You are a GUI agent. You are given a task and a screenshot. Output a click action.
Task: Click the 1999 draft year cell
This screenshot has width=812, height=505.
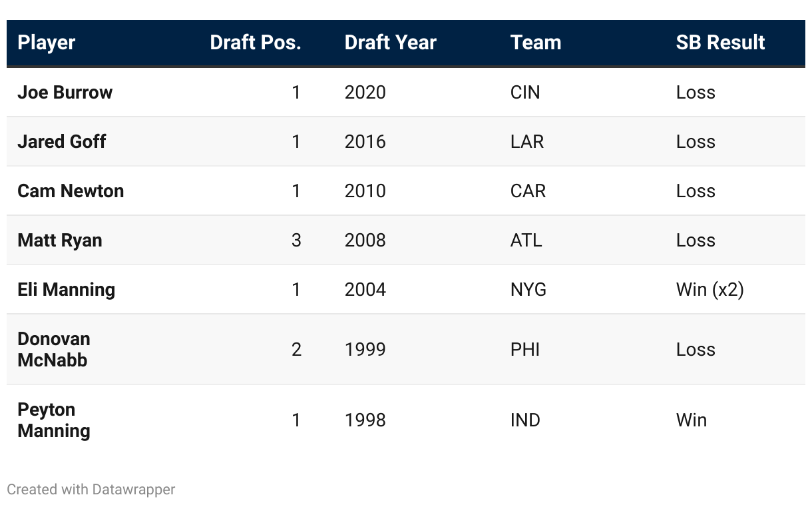[365, 349]
